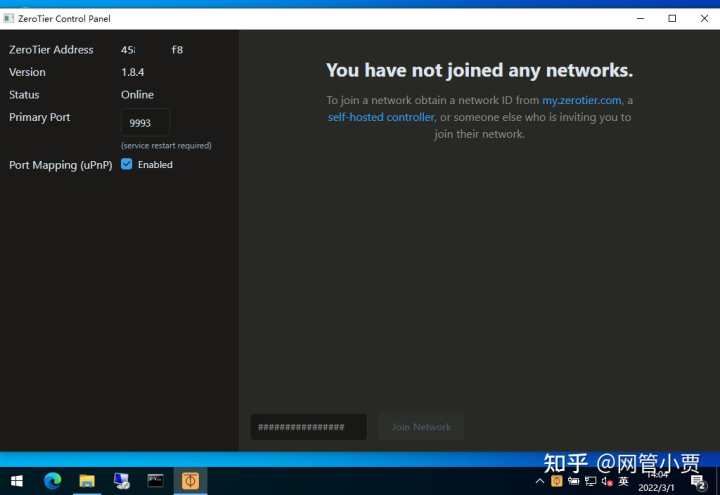The height and width of the screenshot is (495, 720).
Task: Click the Version value 1.8.4
Action: [133, 72]
